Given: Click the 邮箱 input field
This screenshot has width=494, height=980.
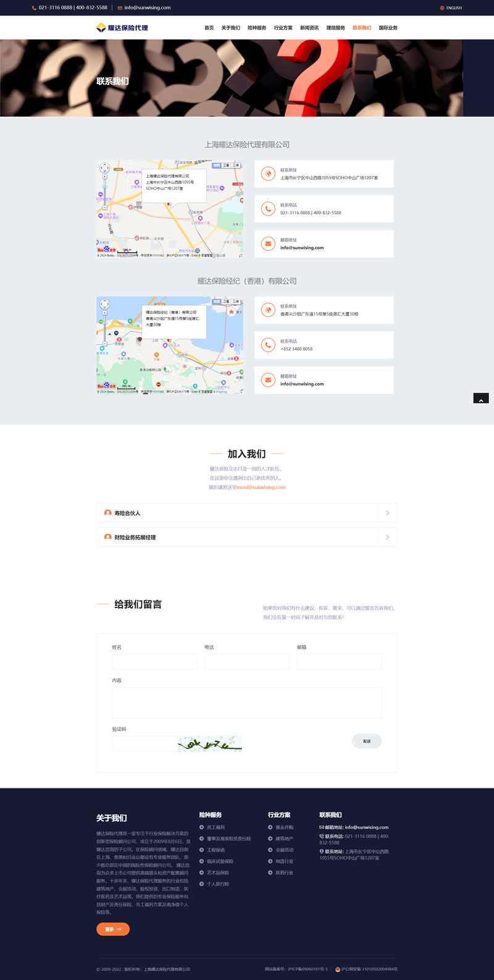Looking at the screenshot, I should pyautogui.click(x=340, y=662).
